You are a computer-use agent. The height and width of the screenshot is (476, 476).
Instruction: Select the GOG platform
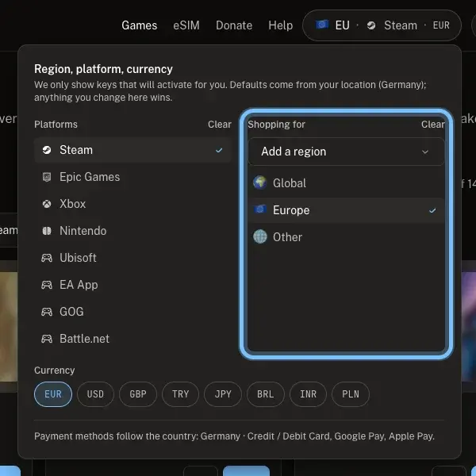pos(132,312)
